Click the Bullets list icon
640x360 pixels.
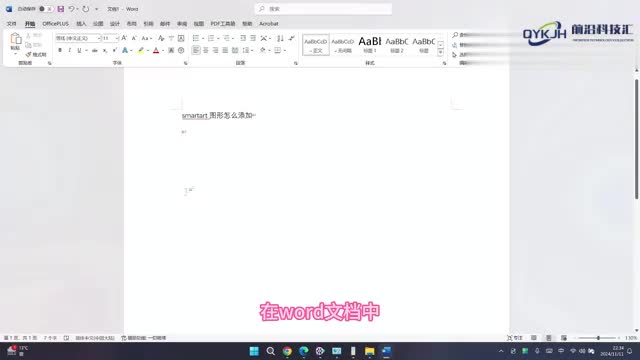(x=196, y=38)
